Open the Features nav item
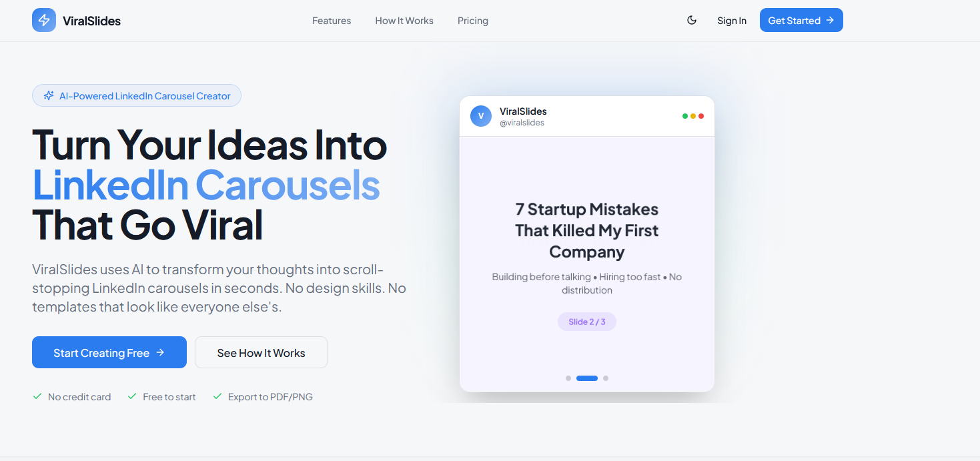The height and width of the screenshot is (461, 980). [332, 21]
